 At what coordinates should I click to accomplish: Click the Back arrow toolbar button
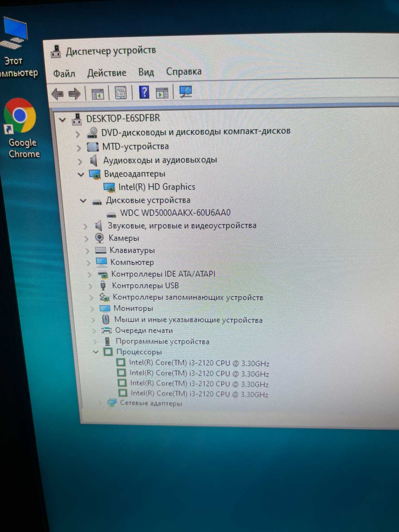pyautogui.click(x=57, y=94)
